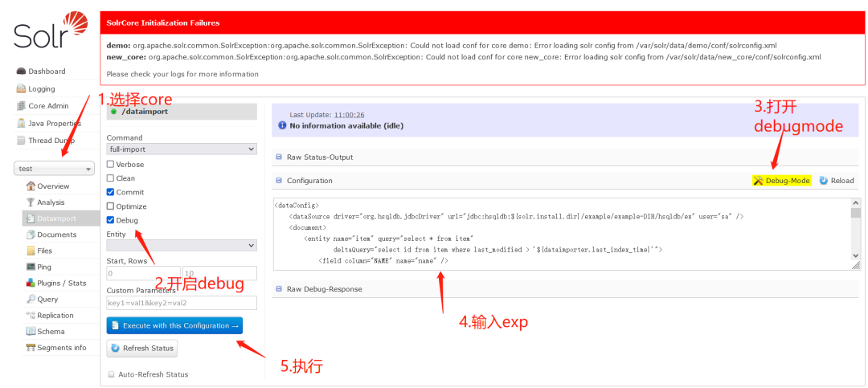Click the configuration textarea resize handle
This screenshot has width=868, height=388.
point(856,266)
